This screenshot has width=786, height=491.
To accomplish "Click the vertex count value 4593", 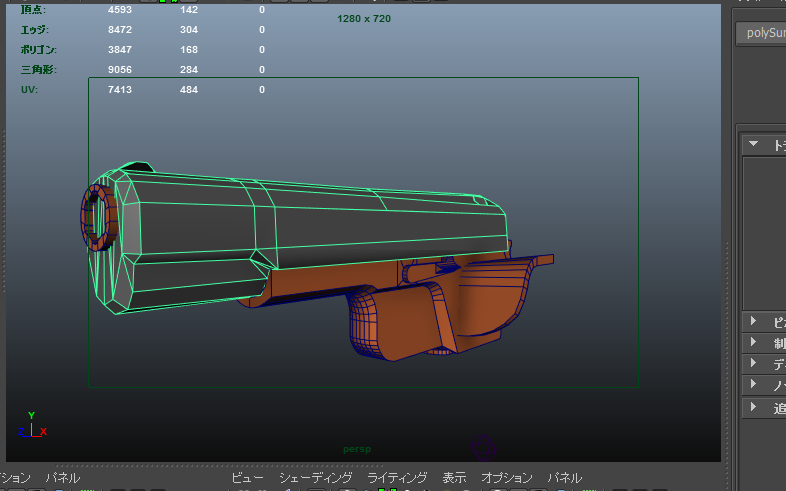I will pos(120,10).
